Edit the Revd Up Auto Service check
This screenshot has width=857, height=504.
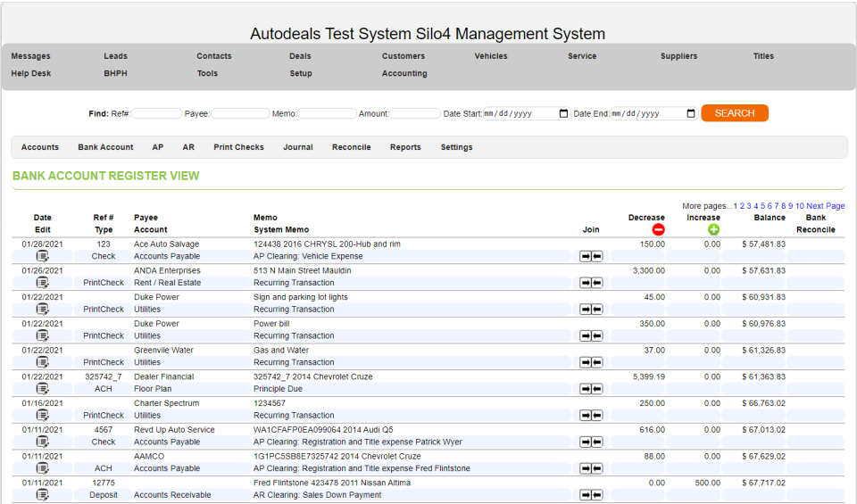pos(42,442)
